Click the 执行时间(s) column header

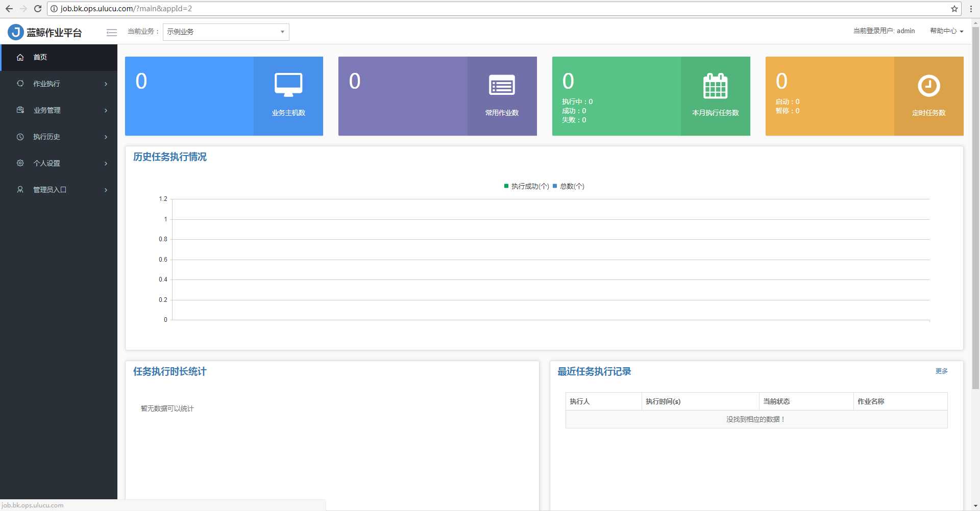click(700, 401)
